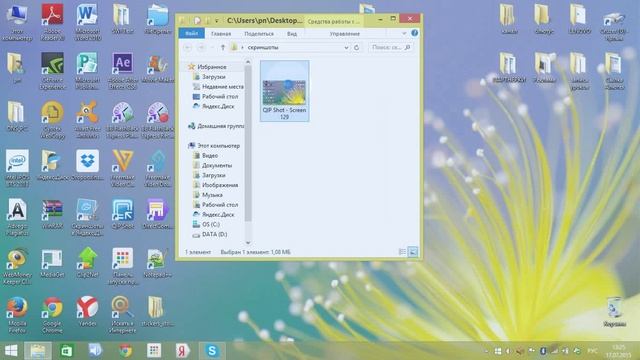The image size is (640, 360).
Task: Open drive OS (C:) in navigation pane
Action: [211, 224]
